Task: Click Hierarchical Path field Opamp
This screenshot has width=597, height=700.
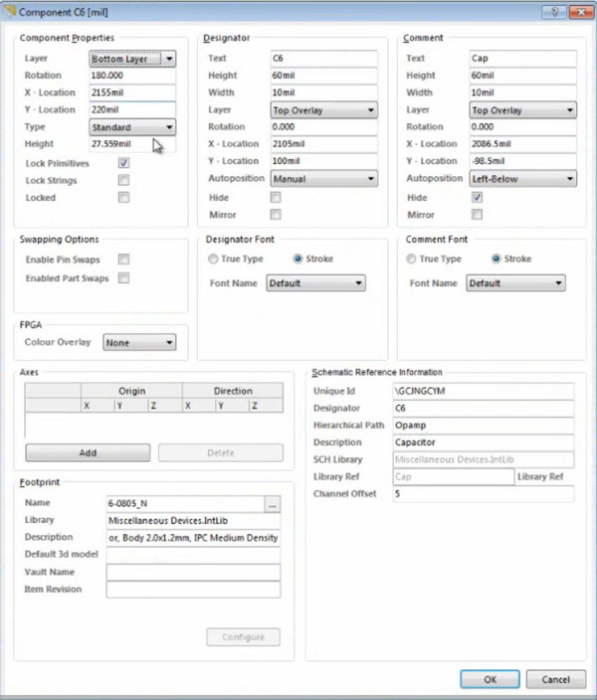Action: tap(484, 425)
